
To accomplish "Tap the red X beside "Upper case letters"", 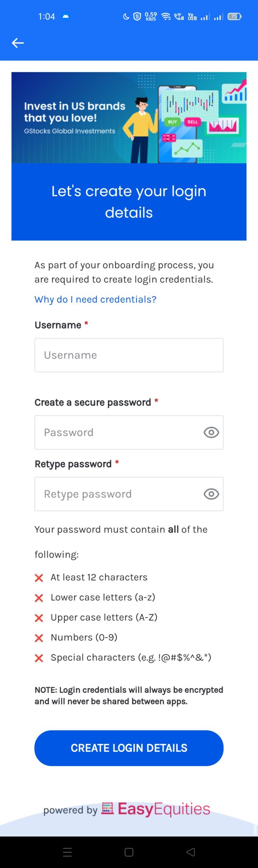I will (x=39, y=618).
